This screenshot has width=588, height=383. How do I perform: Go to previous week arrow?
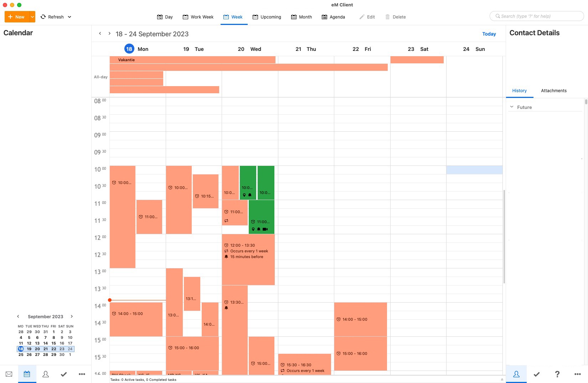[x=100, y=33]
